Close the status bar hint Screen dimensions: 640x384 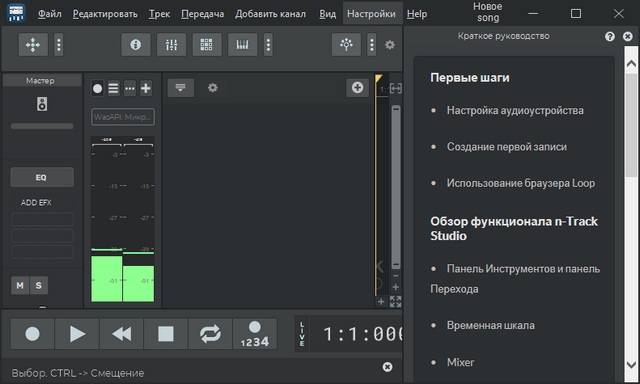coord(387,367)
